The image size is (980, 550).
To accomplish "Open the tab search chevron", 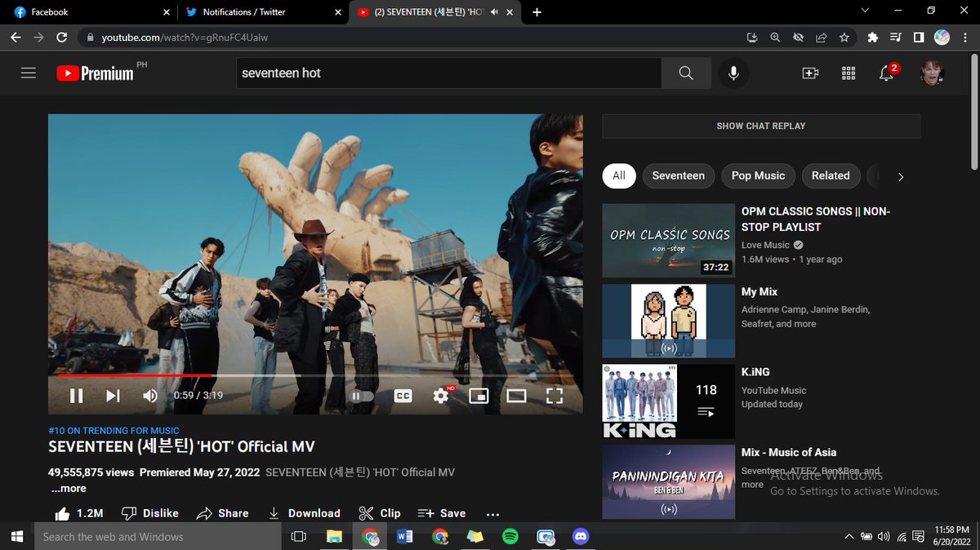I will pyautogui.click(x=866, y=11).
